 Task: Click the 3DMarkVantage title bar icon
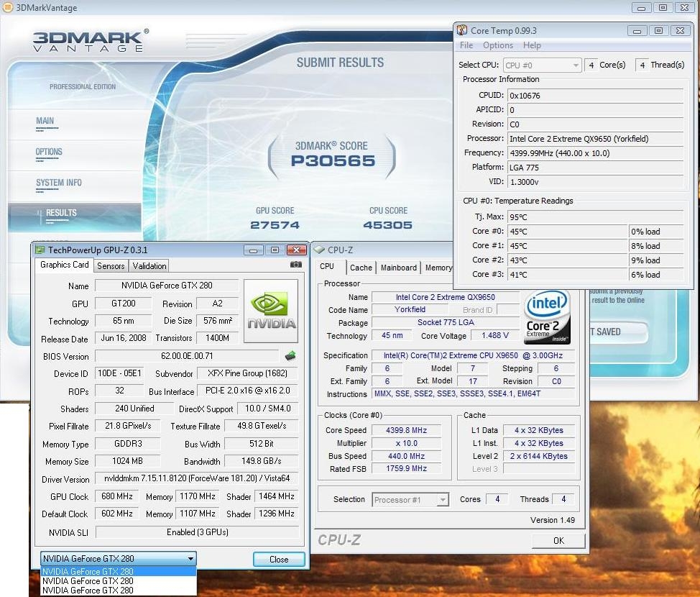click(8, 7)
